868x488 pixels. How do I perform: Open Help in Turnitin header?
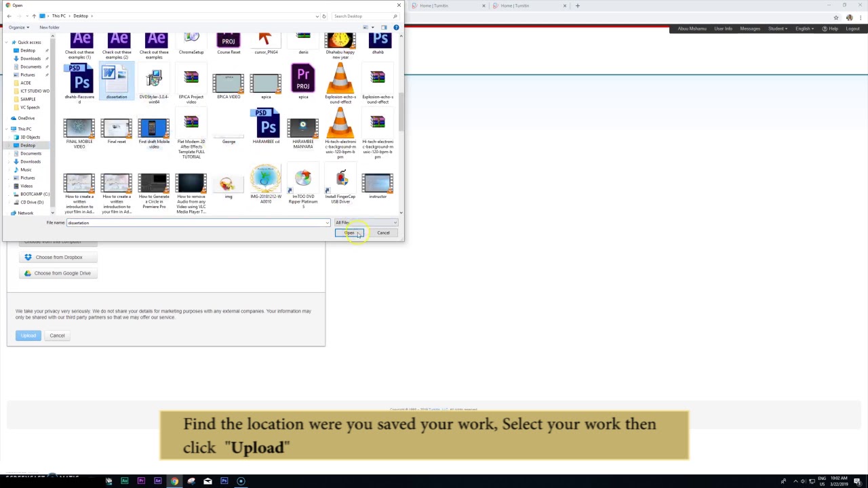tap(830, 28)
